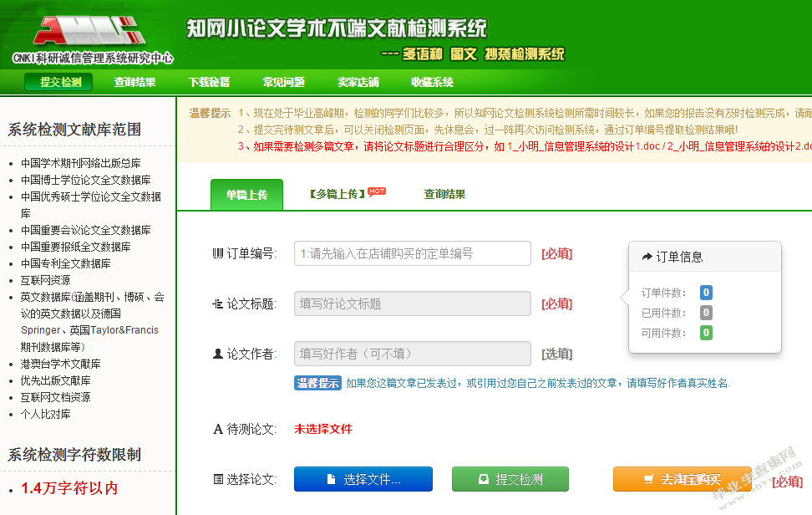Click the 系统检测文献库范围 heading
This screenshot has width=812, height=515.
pos(74,129)
